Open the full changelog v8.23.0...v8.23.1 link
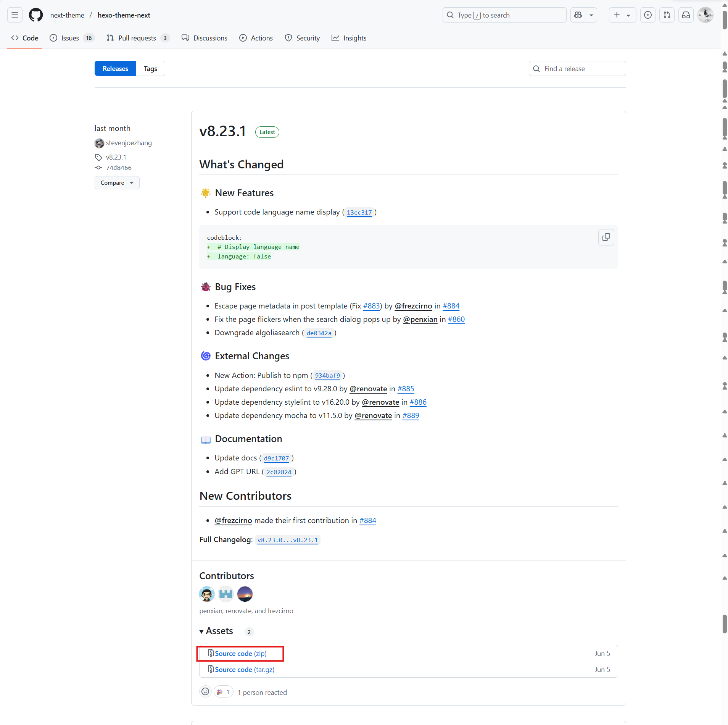Viewport: 728px width, 725px height. [287, 540]
